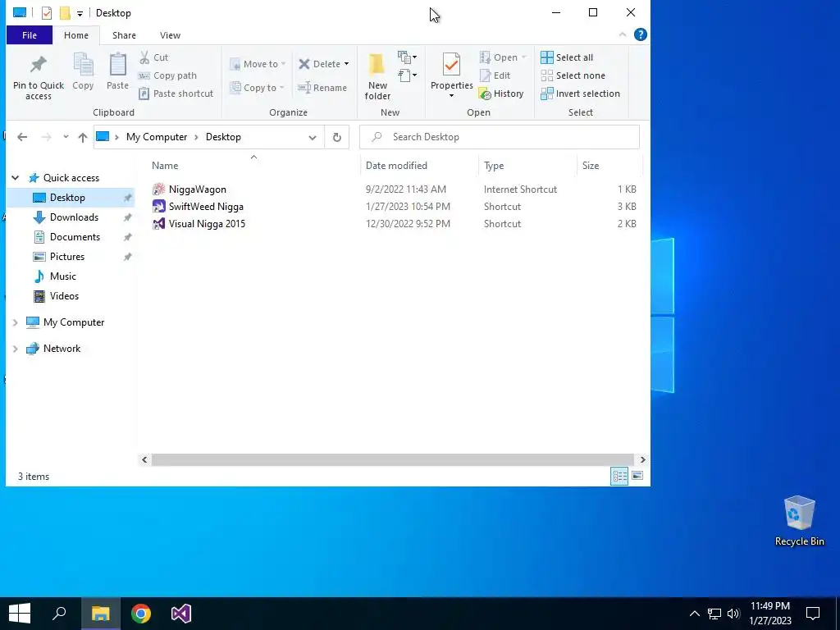Sort by the Size column header
Viewport: 840px width, 630px height.
pos(609,166)
